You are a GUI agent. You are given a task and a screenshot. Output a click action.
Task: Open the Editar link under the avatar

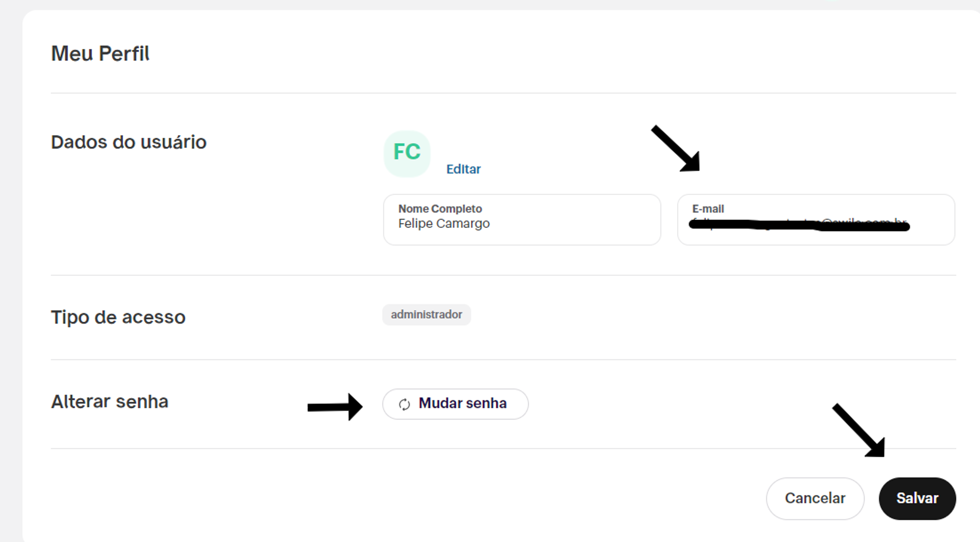coord(463,169)
